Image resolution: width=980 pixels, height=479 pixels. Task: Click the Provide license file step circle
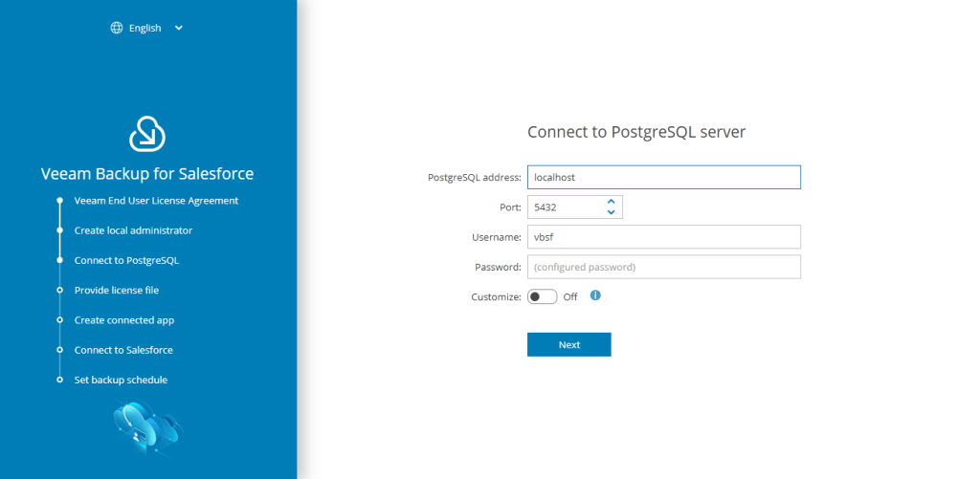[59, 290]
